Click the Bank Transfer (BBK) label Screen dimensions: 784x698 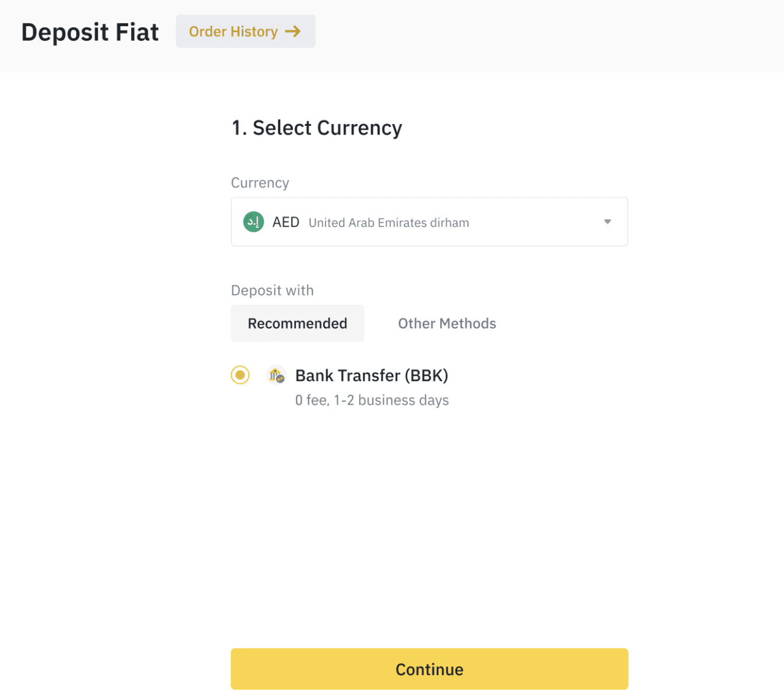[372, 376]
